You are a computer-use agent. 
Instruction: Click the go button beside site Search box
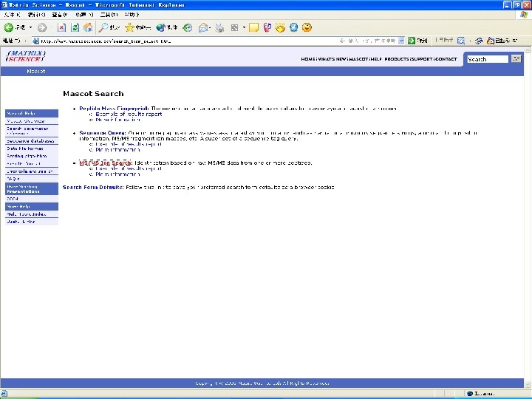[516, 59]
